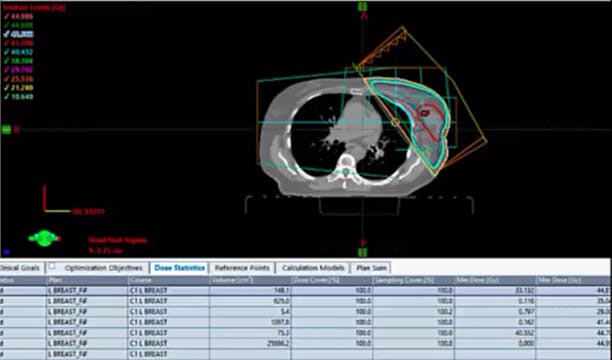Select the isocenter circle on the beam line
Screen dimensions: 612x360
(x=395, y=122)
